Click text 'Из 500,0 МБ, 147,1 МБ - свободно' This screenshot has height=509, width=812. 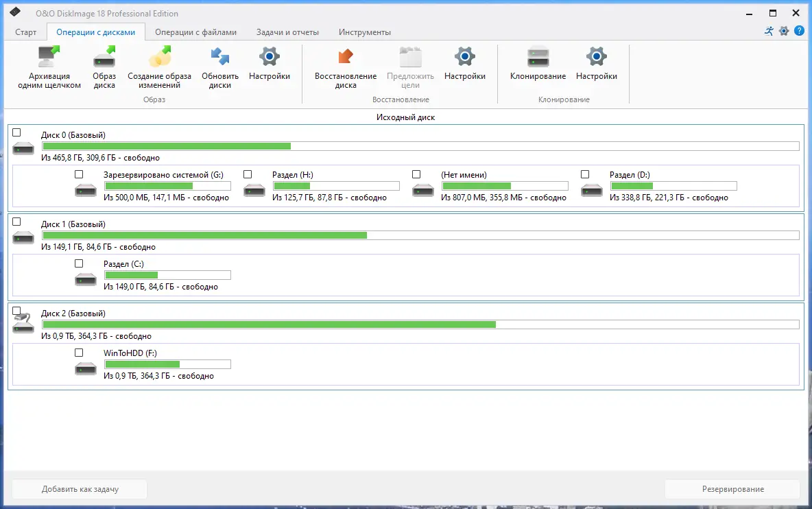(x=166, y=198)
